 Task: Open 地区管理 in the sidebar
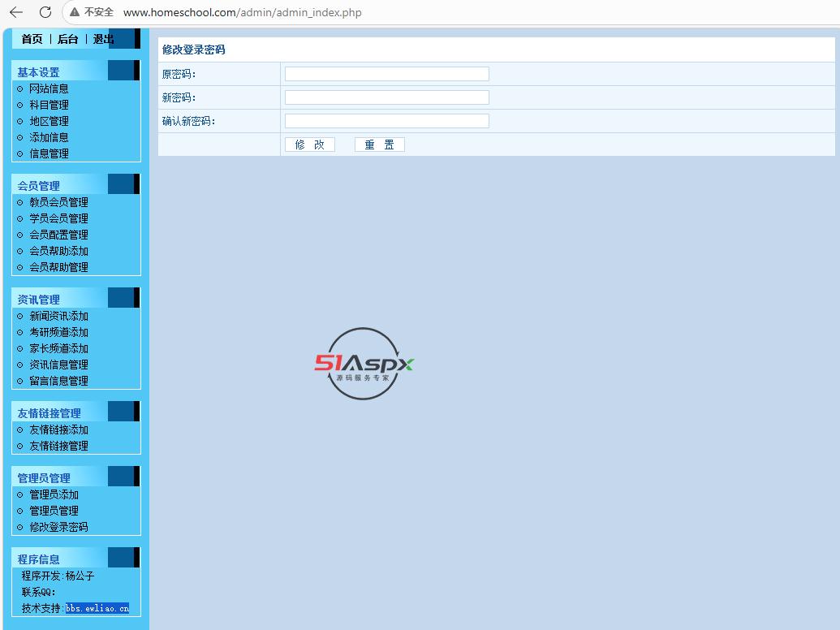coord(49,121)
